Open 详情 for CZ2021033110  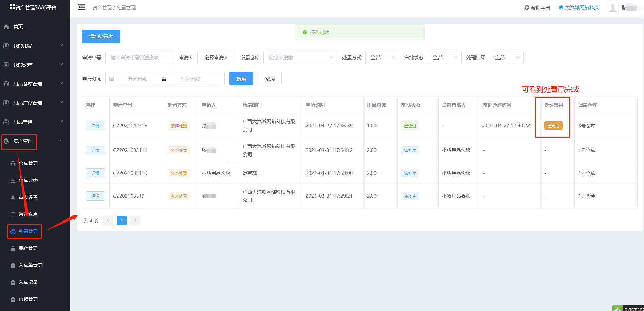[x=95, y=173]
